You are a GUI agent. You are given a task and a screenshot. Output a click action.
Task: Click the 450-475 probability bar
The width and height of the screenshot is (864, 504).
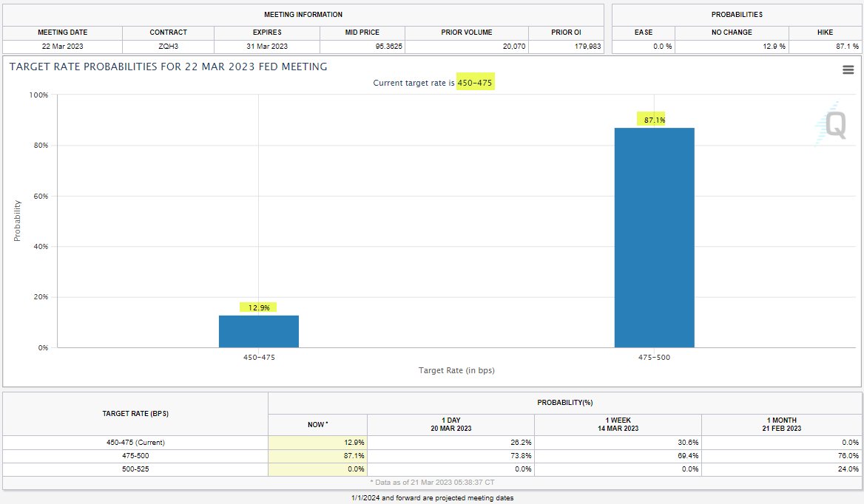point(259,331)
